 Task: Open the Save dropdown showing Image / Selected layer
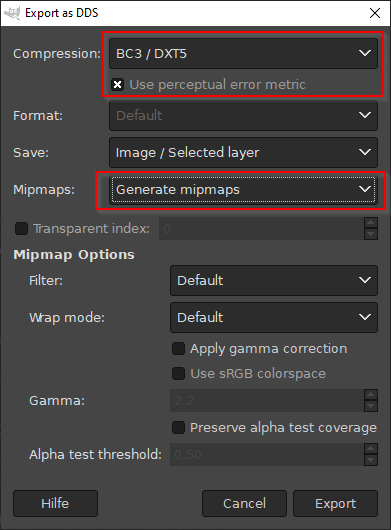[243, 152]
